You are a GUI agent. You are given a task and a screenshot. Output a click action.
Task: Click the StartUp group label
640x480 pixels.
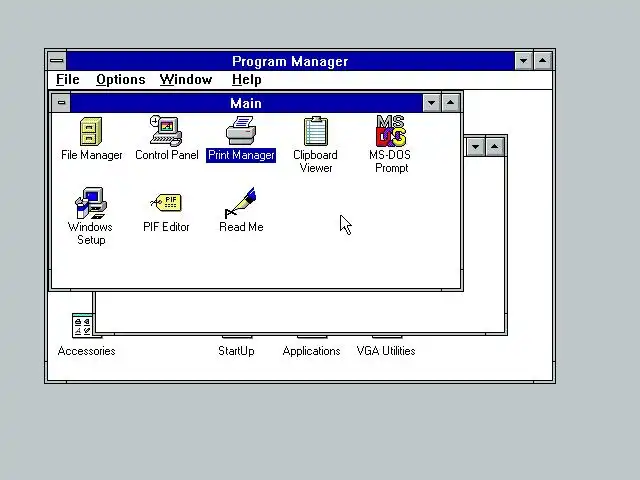tap(236, 351)
